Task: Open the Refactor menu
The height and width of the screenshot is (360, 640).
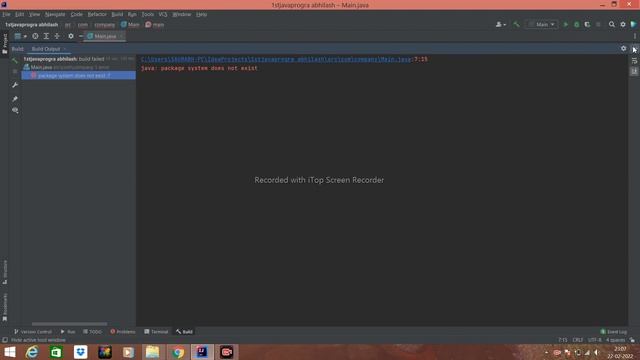Action: pos(97,14)
